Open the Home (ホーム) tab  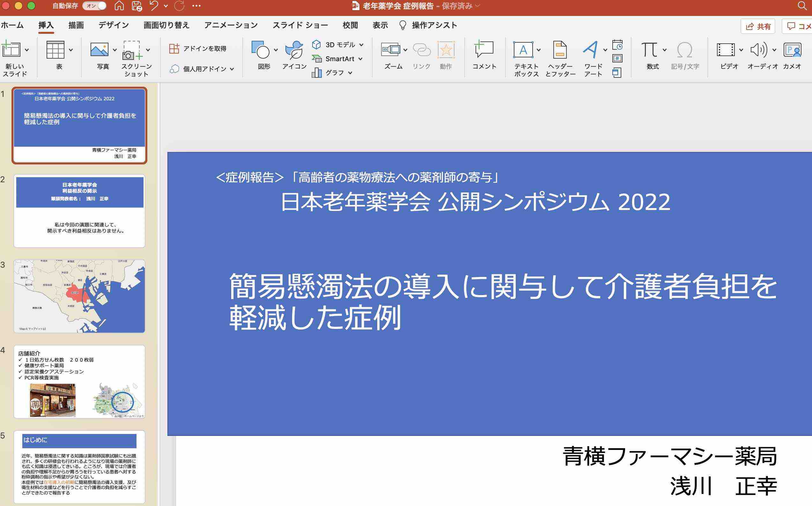coord(12,25)
